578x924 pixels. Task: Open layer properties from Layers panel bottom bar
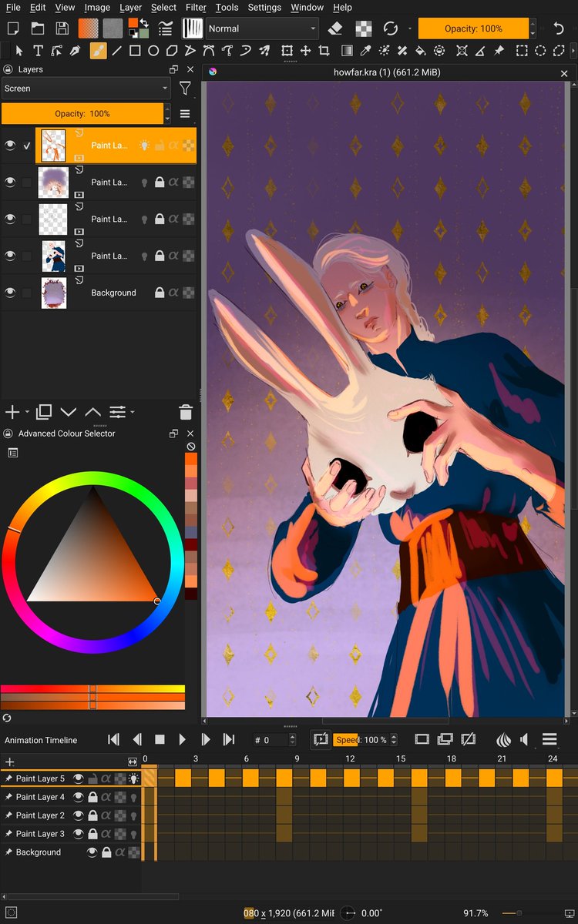point(117,412)
